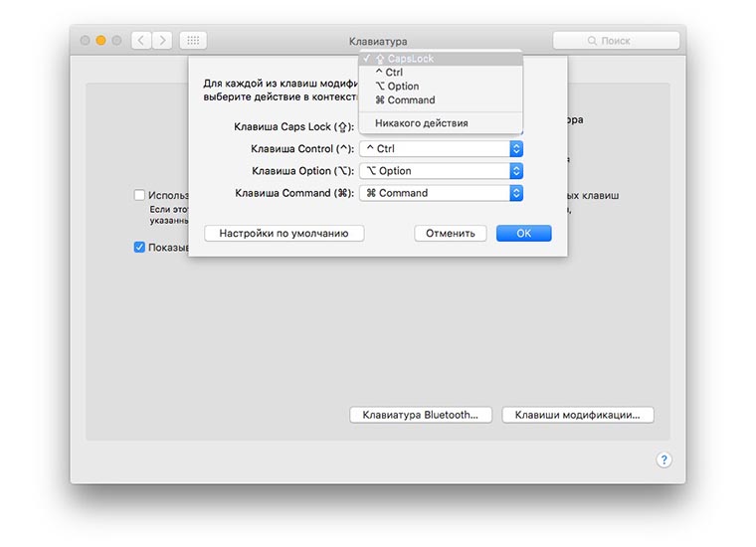Open help with the question mark button
This screenshot has width=756, height=547.
(663, 459)
